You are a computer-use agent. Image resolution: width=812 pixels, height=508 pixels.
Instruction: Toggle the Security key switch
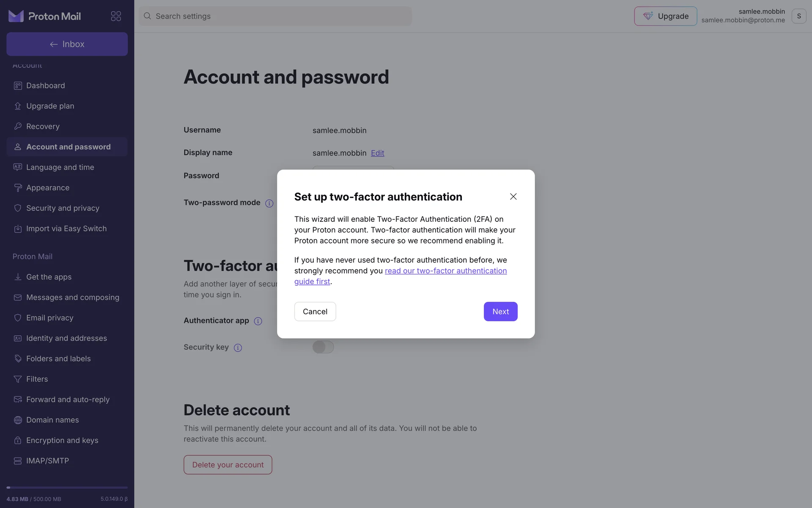pos(323,347)
